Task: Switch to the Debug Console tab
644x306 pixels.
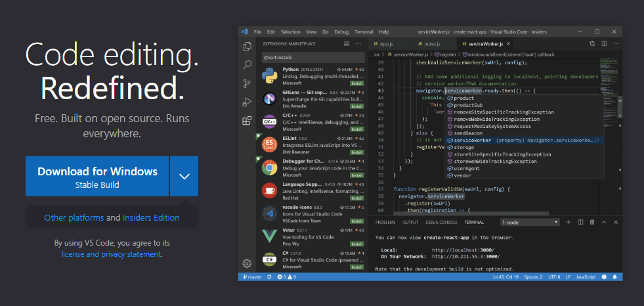Action: 441,222
